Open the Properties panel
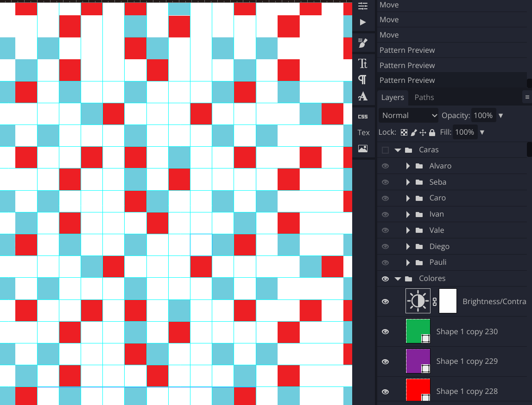The width and height of the screenshot is (532, 405). (363, 5)
